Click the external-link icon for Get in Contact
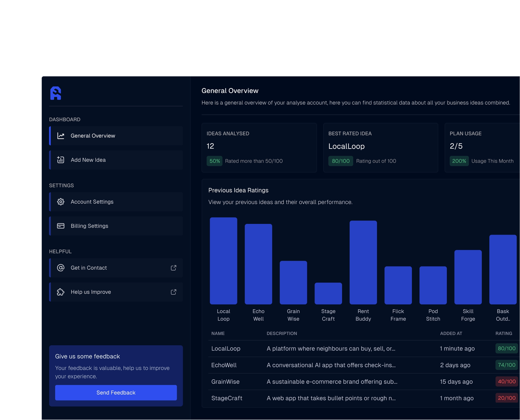The image size is (520, 420). [x=173, y=268]
